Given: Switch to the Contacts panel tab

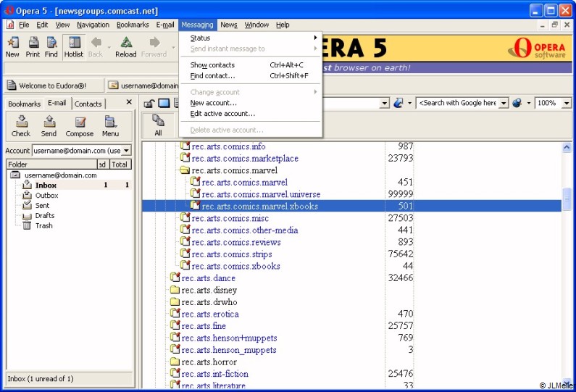Looking at the screenshot, I should (88, 104).
